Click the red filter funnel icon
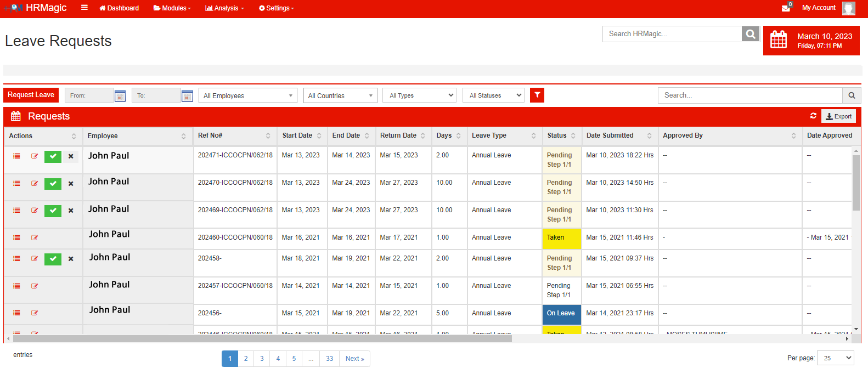868x385 pixels. (x=537, y=95)
